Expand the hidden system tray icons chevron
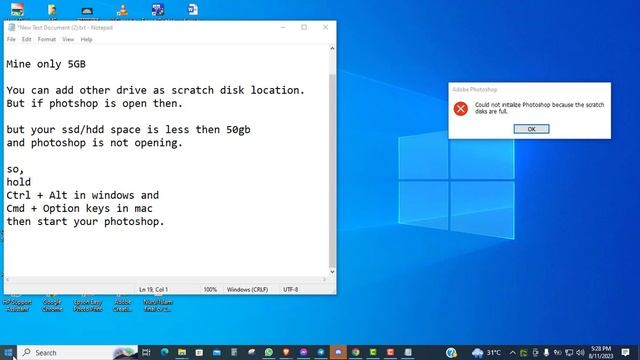 pos(513,352)
